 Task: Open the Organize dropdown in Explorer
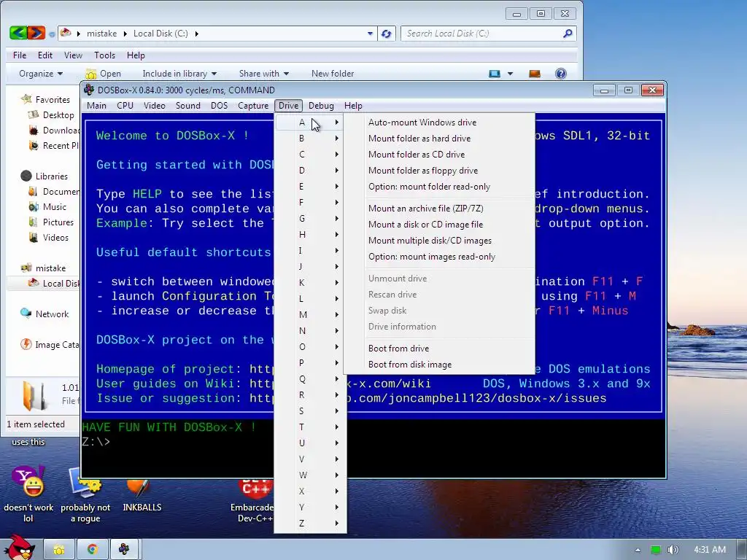[x=41, y=74]
